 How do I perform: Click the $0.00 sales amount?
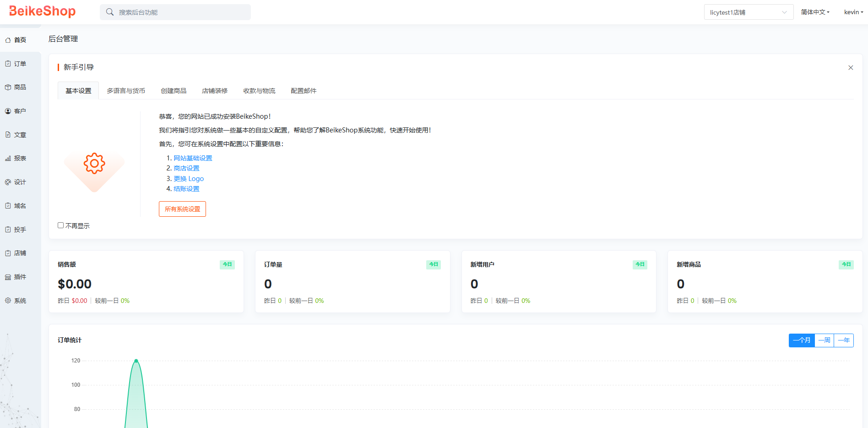[75, 284]
